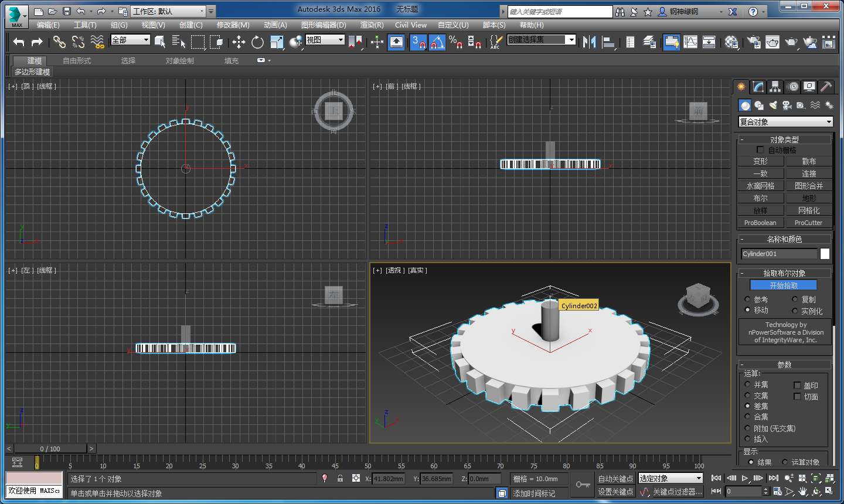Switch to the Modify panel tab
Viewport: 844px width, 504px height.
(x=758, y=87)
